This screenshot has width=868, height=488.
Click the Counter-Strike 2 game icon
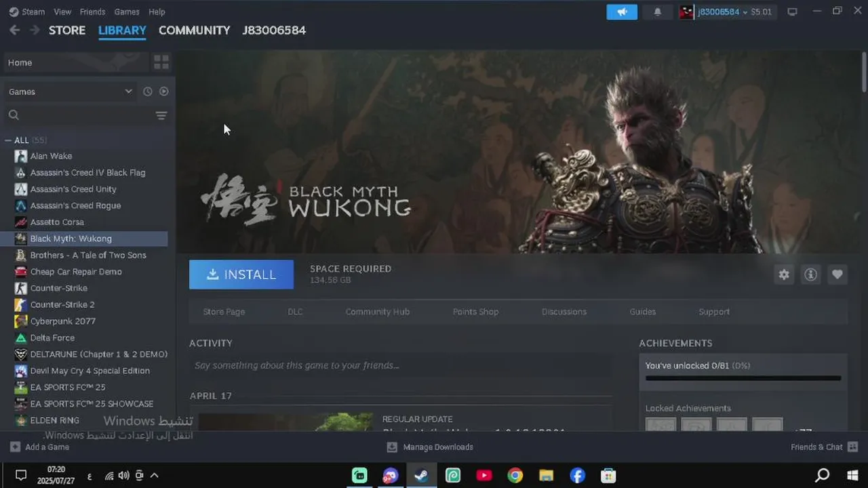tap(21, 304)
